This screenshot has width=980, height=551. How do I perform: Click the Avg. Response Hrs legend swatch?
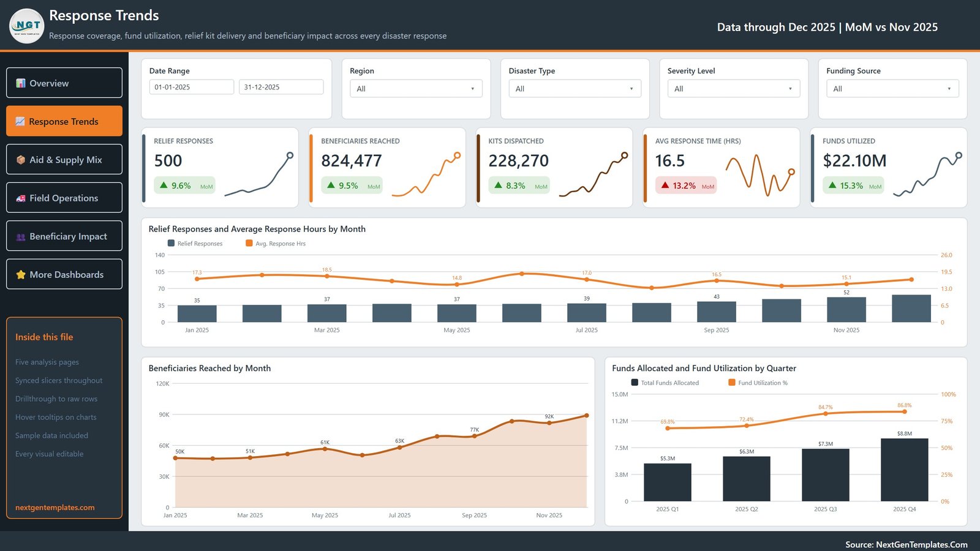pos(249,243)
